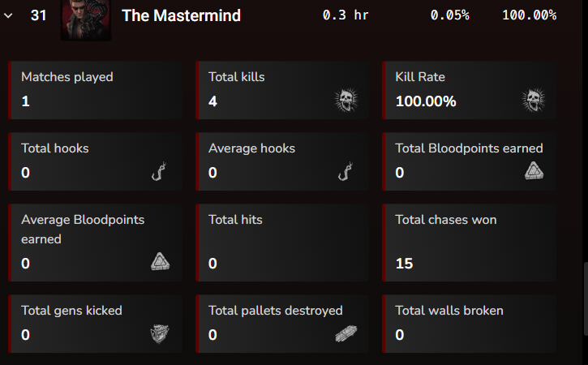Select the Total hits stat card
Image resolution: width=588 pixels, height=365 pixels.
(282, 241)
